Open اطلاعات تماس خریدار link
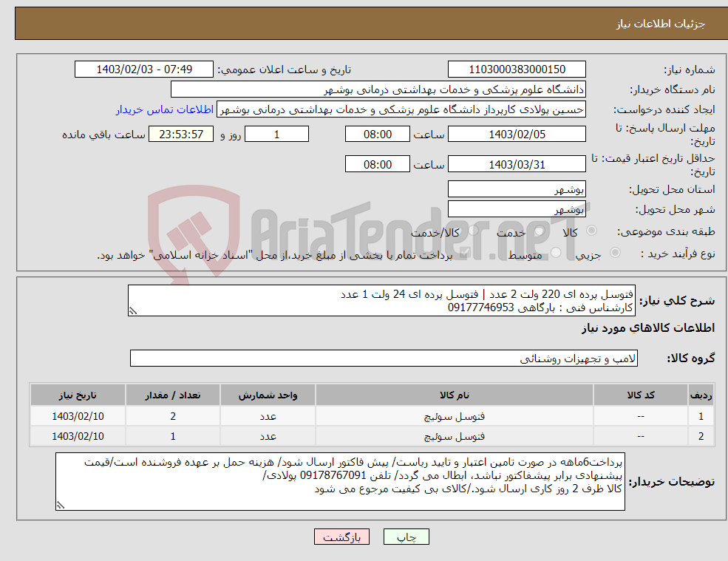728x561 pixels. pos(165,109)
